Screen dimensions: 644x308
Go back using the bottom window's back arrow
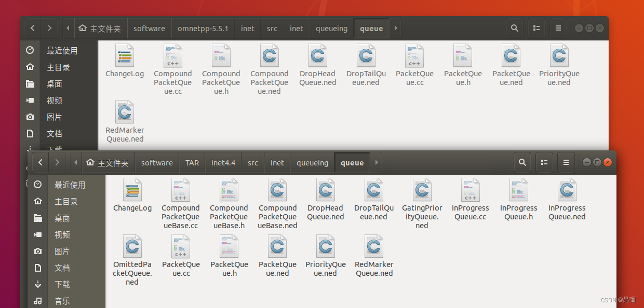[40, 162]
